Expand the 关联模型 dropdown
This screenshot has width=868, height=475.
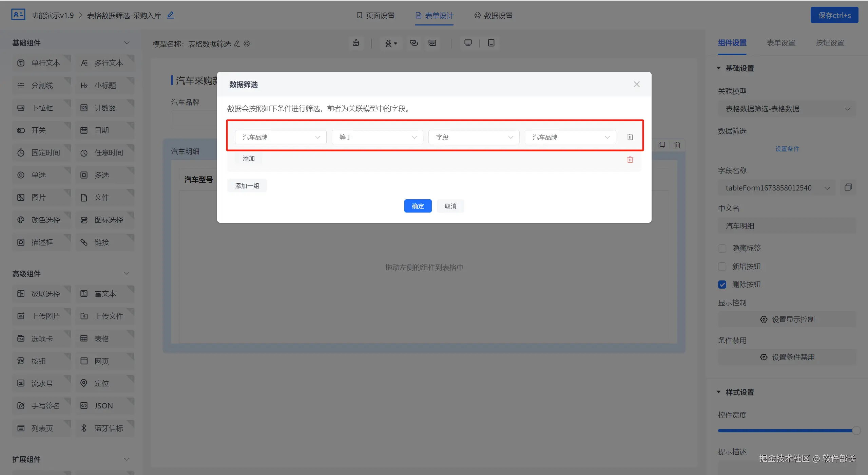click(787, 109)
